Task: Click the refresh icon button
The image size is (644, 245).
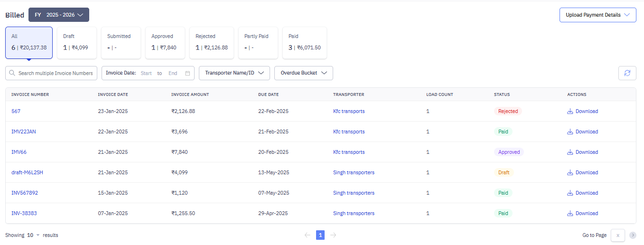Action: 627,73
